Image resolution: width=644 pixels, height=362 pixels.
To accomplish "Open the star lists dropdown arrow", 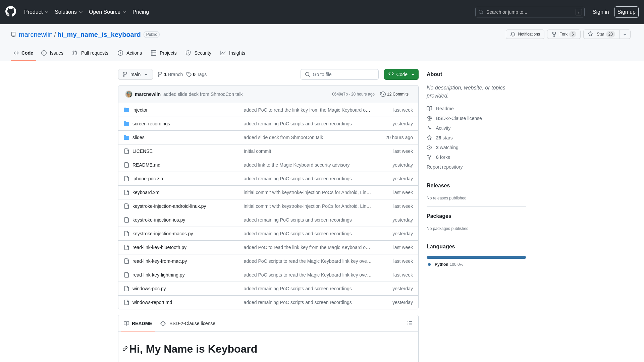I will point(625,34).
